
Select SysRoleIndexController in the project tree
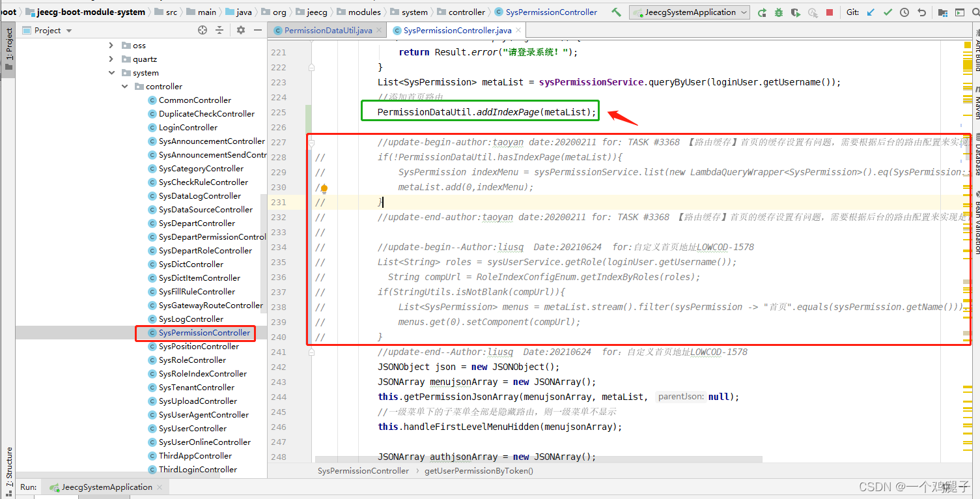coord(203,374)
